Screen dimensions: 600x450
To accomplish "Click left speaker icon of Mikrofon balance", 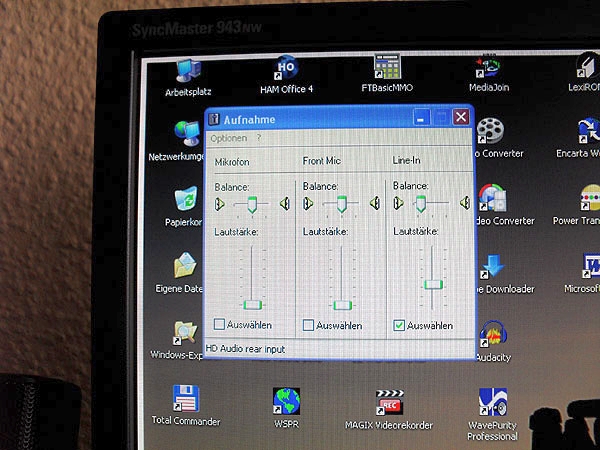I will (x=220, y=204).
